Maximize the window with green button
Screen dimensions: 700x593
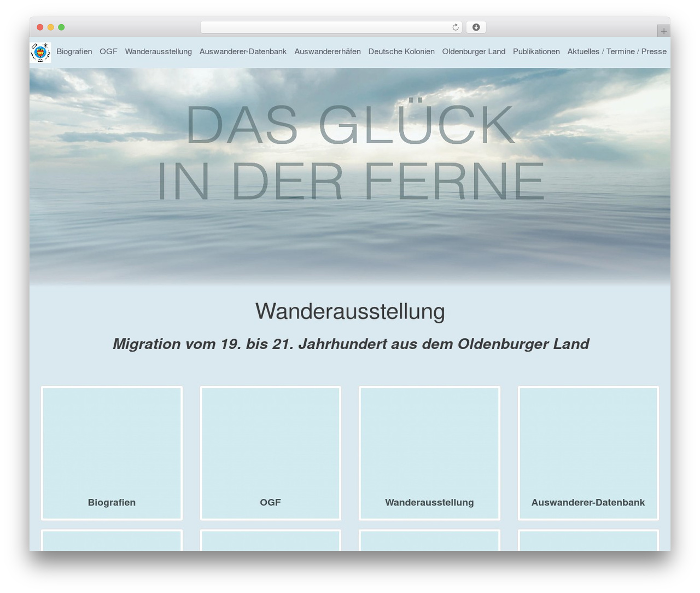(x=61, y=27)
